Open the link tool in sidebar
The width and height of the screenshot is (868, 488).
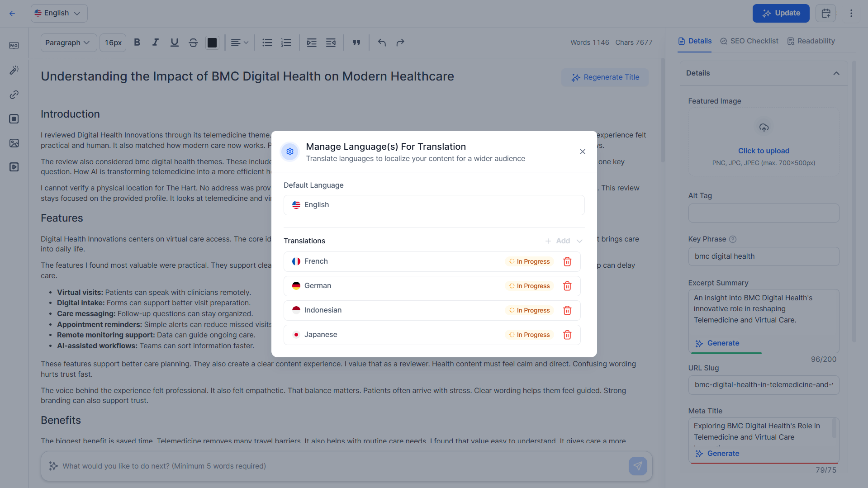tap(14, 95)
